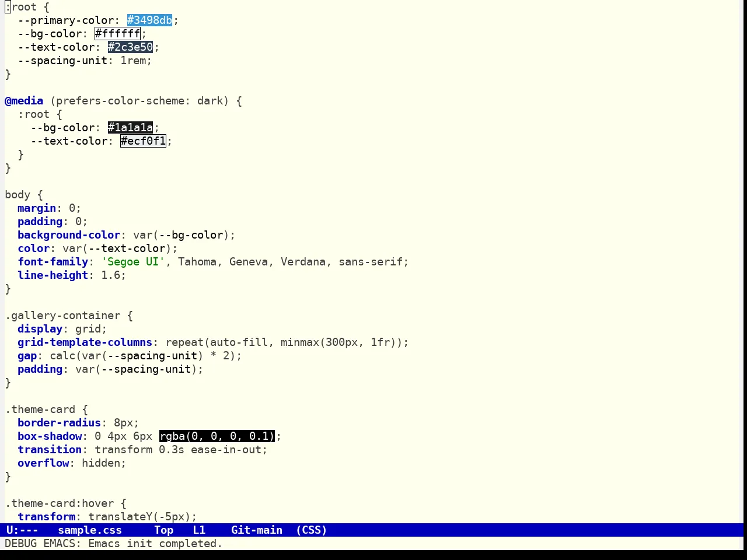747x560 pixels.
Task: Click the 'display' property in gallery-container
Action: pos(40,329)
